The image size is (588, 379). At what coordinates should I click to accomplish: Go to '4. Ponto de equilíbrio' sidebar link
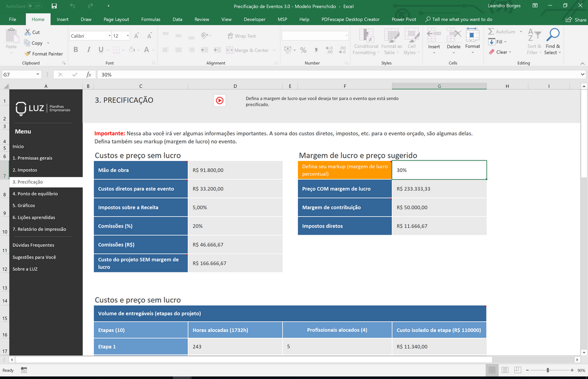tap(35, 194)
